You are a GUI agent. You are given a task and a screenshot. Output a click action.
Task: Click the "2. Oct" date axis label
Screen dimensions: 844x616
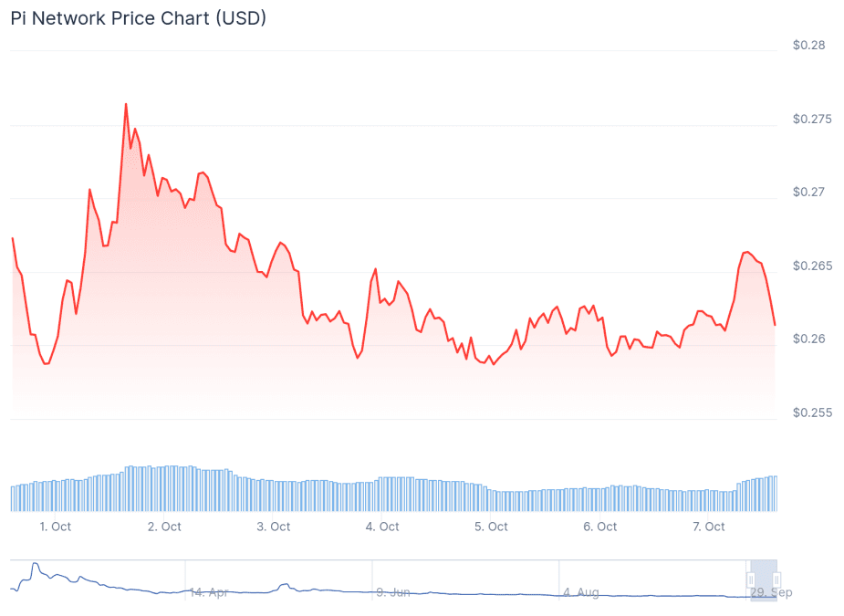click(164, 527)
